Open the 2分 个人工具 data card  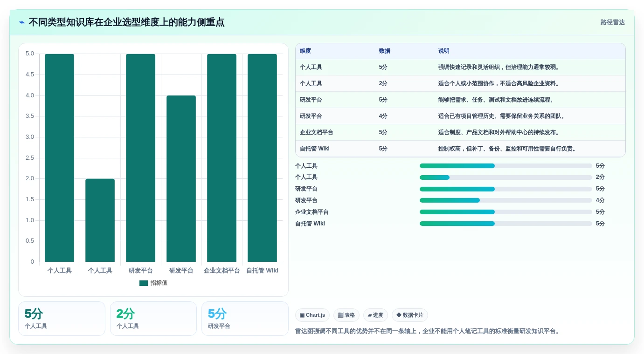[153, 319]
